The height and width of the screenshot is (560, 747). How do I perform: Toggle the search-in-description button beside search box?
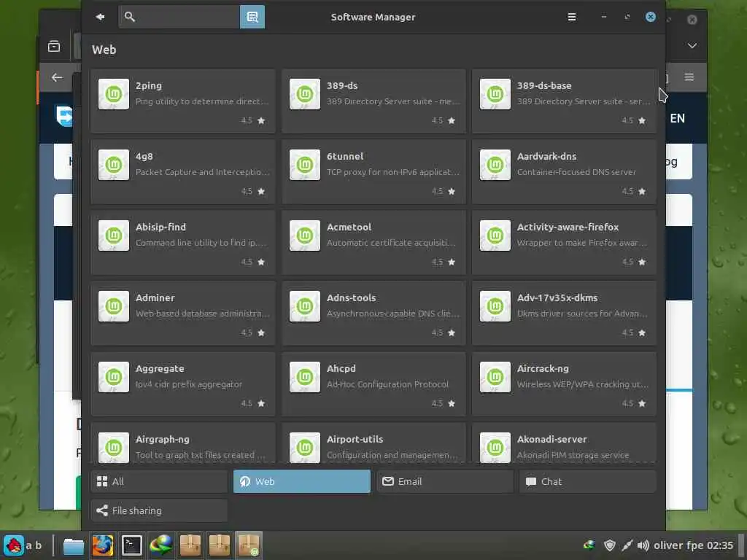(252, 17)
